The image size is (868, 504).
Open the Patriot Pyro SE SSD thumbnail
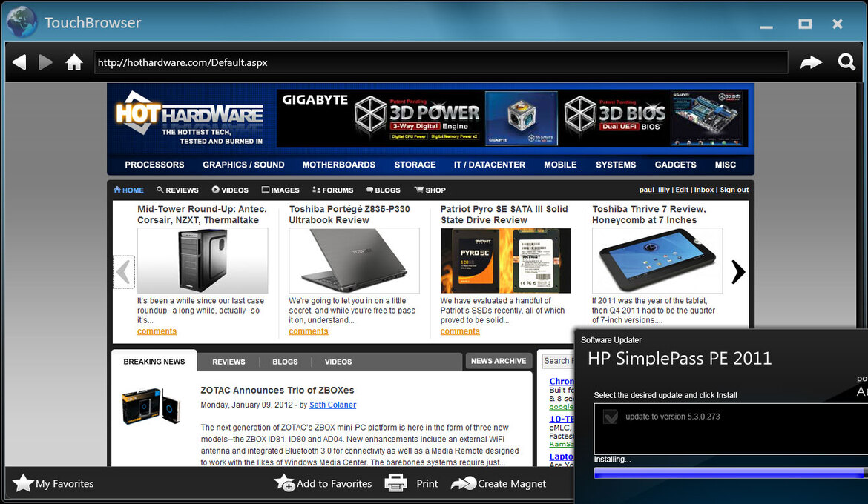coord(505,261)
